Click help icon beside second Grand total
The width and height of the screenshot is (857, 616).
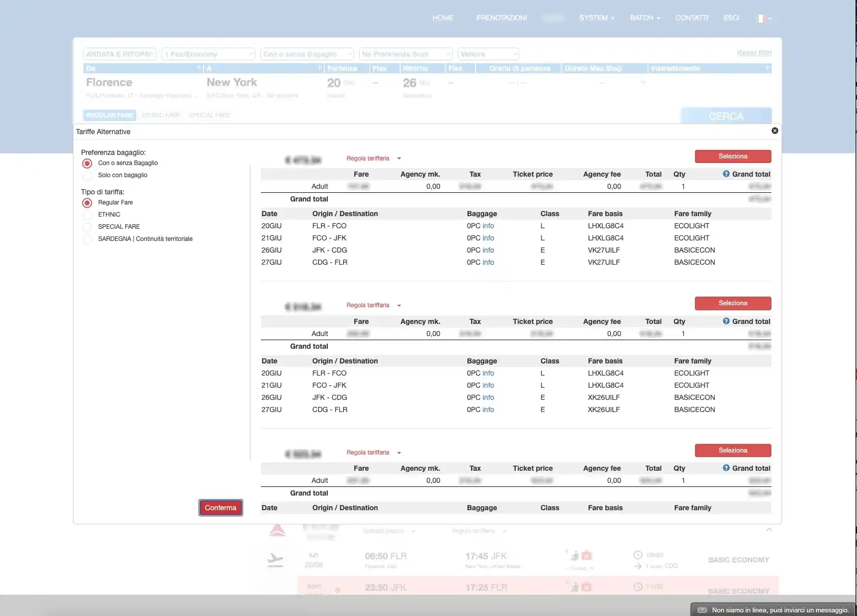pos(726,321)
